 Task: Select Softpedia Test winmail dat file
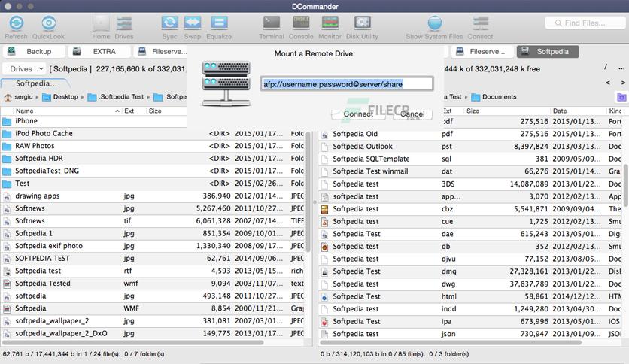470,171
